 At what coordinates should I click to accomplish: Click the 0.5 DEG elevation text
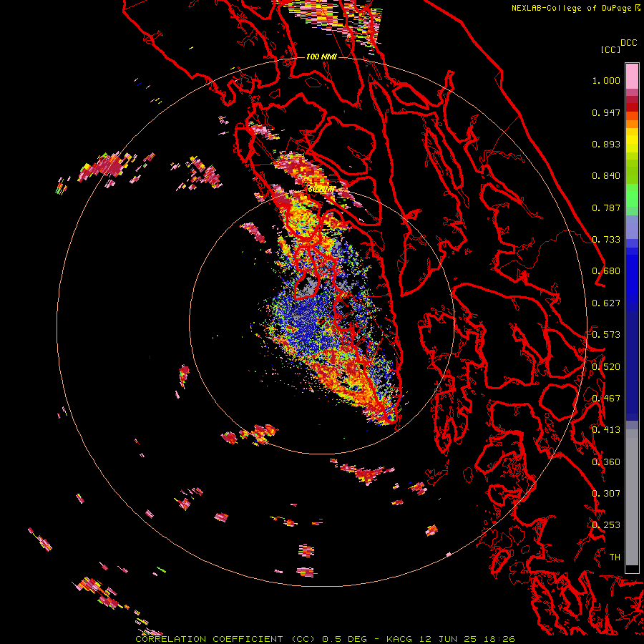pos(344,639)
